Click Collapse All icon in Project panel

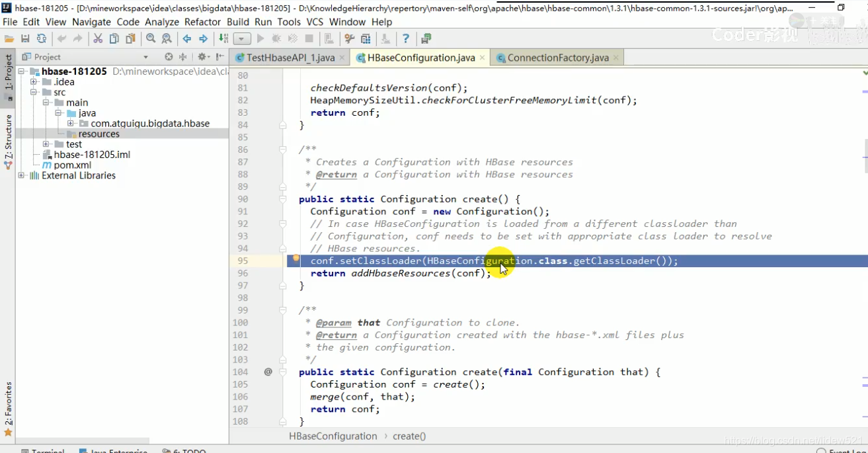(183, 57)
